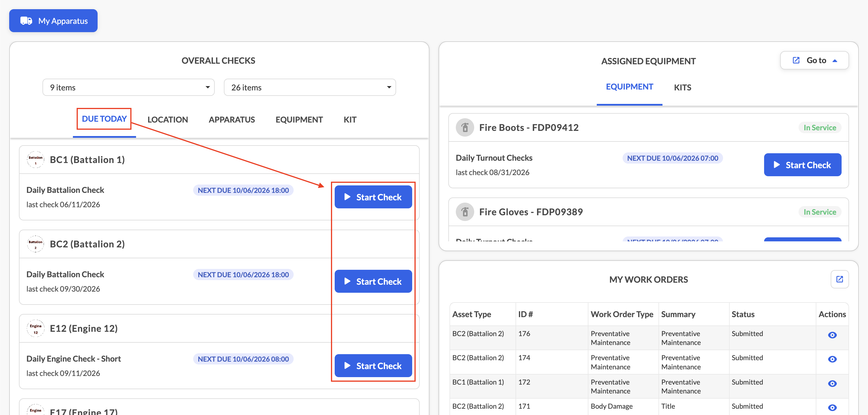Open the 9 items dropdown
This screenshot has width=868, height=415.
coord(128,88)
